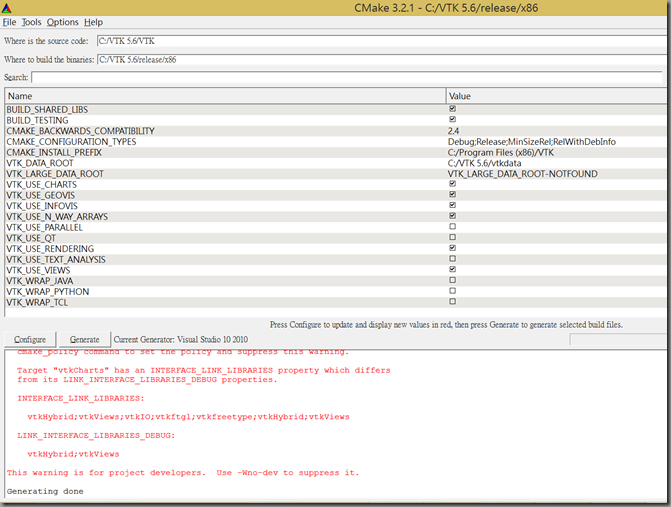
Task: Enable VTK_WRAP_TCL checkbox
Action: (x=452, y=301)
